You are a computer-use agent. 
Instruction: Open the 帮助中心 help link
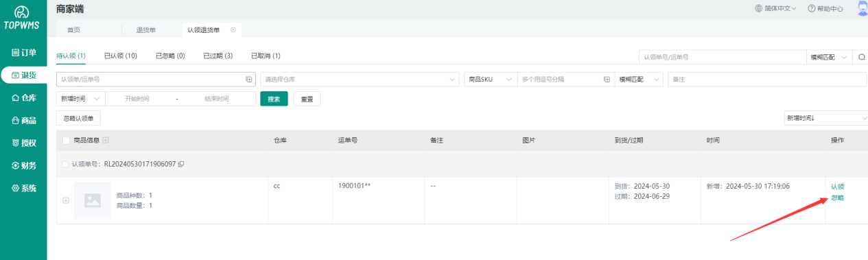click(825, 9)
